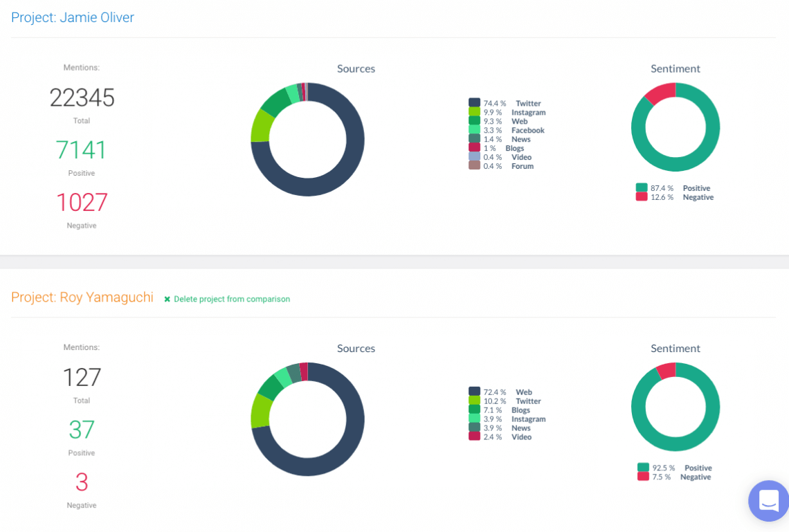Screen dimensions: 789x532
Task: Click Instagram swatch in Roy Yamaguchi legend
Action: pos(474,419)
